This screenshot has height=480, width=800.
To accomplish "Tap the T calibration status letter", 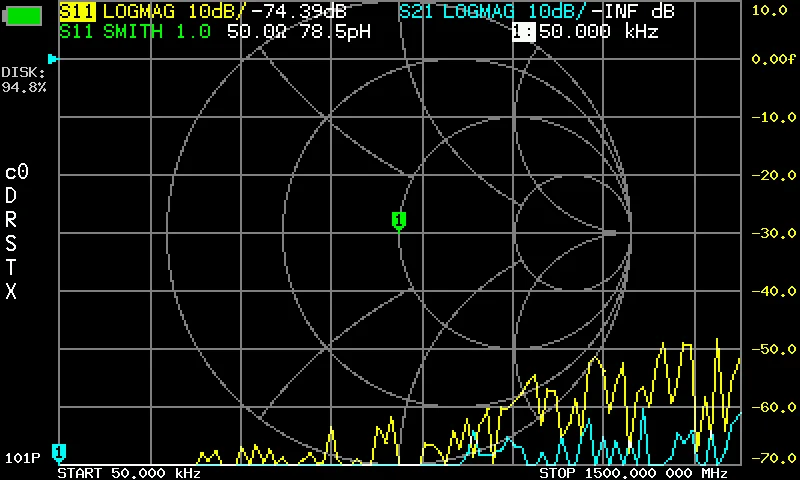I will coord(11,267).
